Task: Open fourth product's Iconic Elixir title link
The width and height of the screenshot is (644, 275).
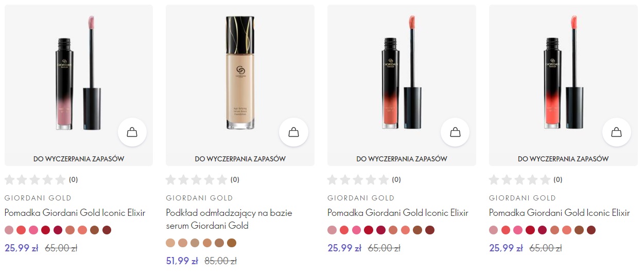Action: tap(560, 213)
